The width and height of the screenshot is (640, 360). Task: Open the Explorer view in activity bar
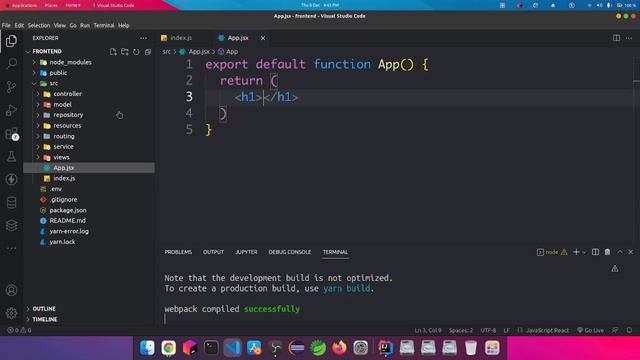(11, 41)
